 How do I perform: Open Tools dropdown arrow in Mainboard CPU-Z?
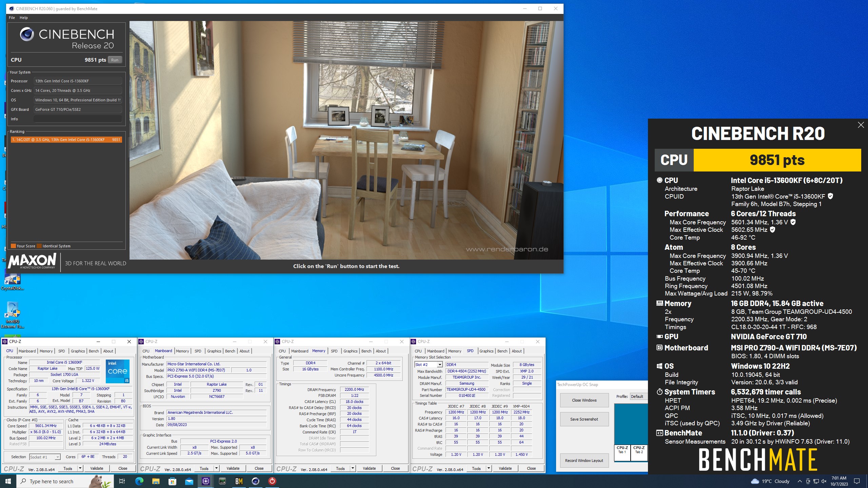click(x=216, y=468)
